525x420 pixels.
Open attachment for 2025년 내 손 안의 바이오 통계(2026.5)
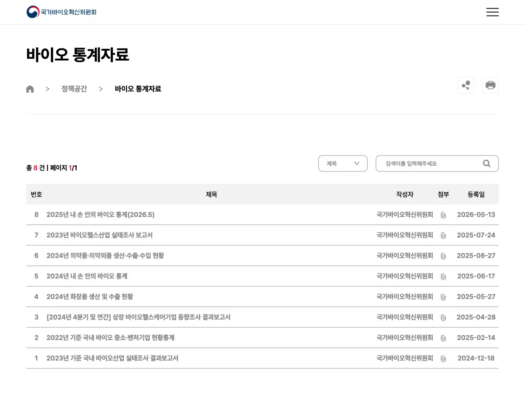[443, 215]
